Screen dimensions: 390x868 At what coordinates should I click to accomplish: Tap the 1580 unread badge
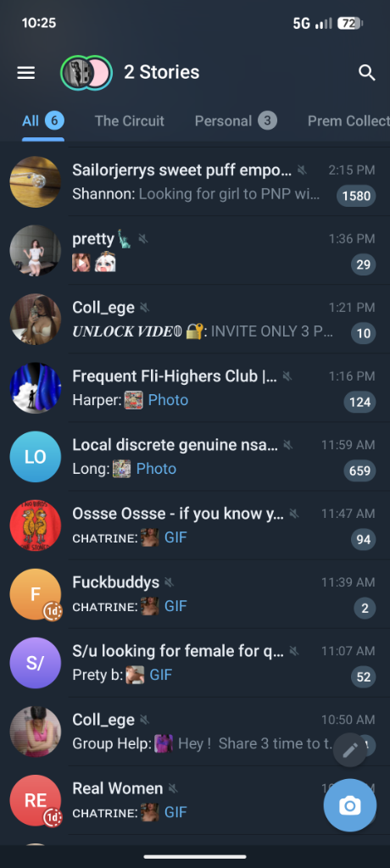pyautogui.click(x=356, y=196)
